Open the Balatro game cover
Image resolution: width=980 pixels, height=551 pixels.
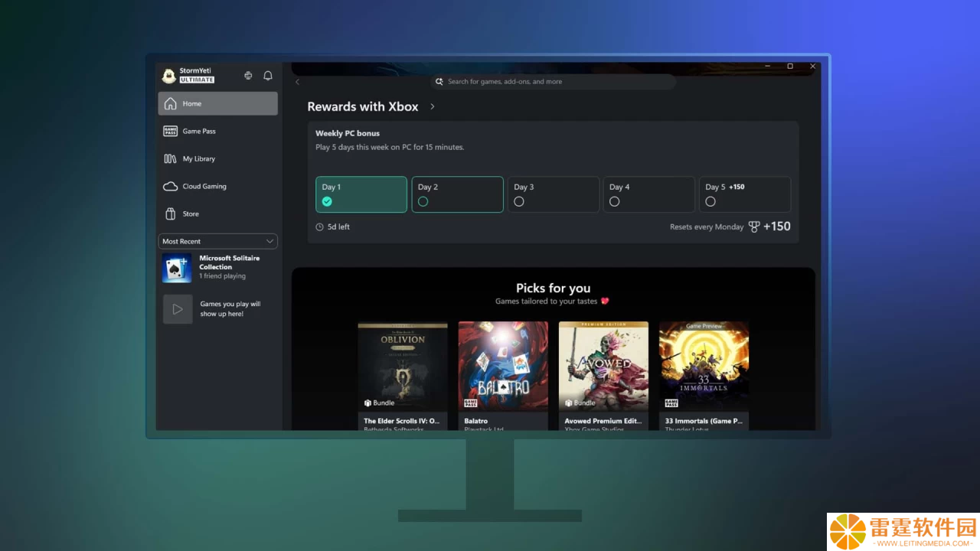tap(503, 367)
